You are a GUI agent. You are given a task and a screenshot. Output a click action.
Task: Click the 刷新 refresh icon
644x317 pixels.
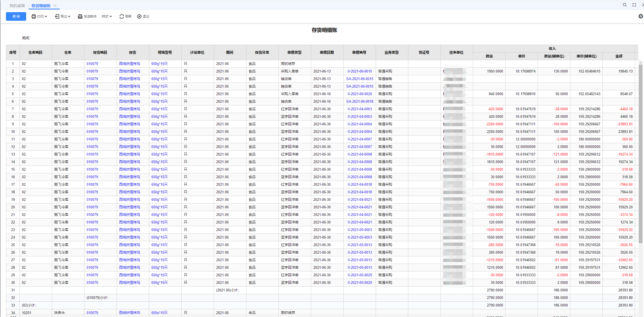122,16
